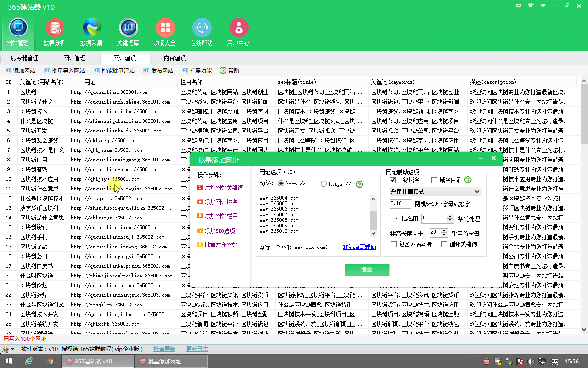Click the 一个域名用 number field

coord(434,218)
